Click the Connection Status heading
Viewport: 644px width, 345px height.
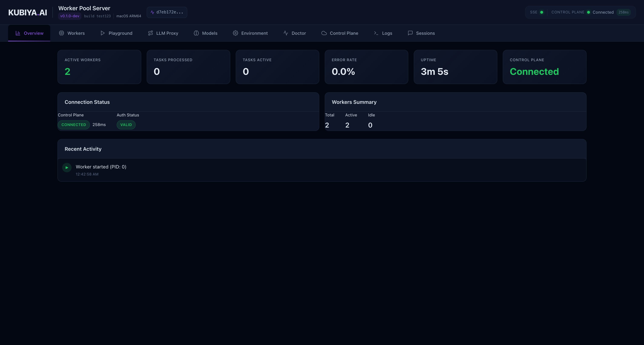click(87, 102)
